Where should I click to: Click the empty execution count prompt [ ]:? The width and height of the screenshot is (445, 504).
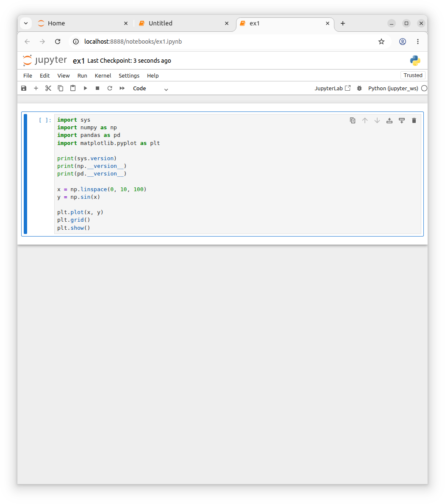click(45, 120)
